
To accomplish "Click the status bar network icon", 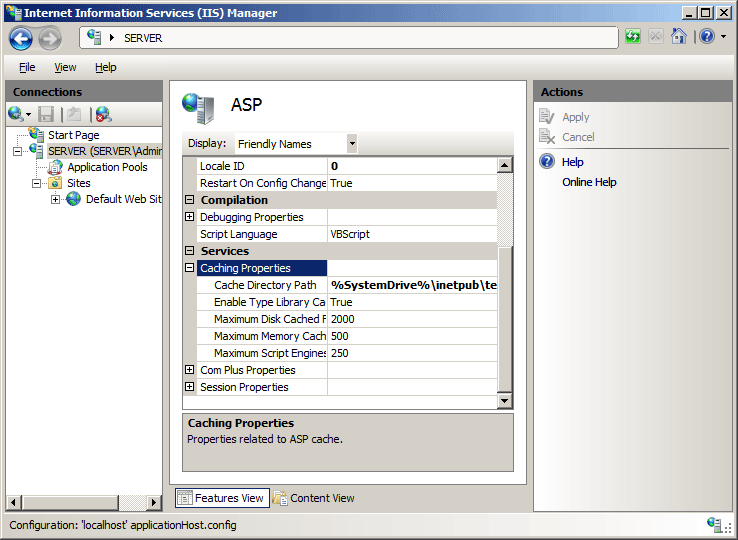I will 715,524.
